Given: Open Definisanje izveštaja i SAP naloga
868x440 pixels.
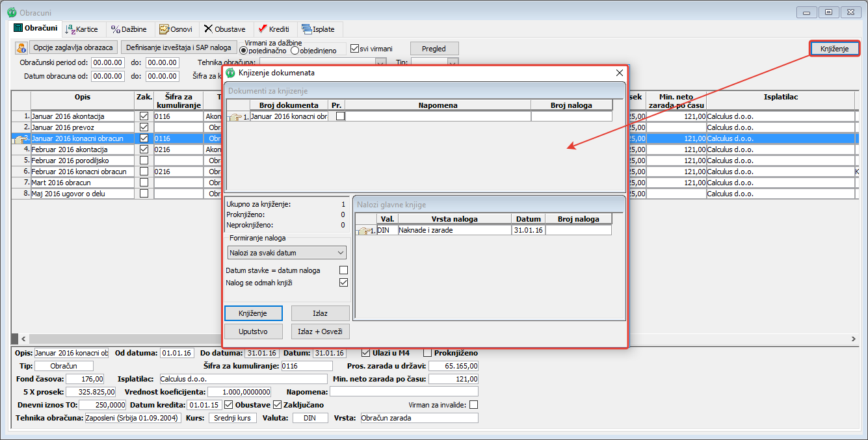Looking at the screenshot, I should pyautogui.click(x=179, y=47).
